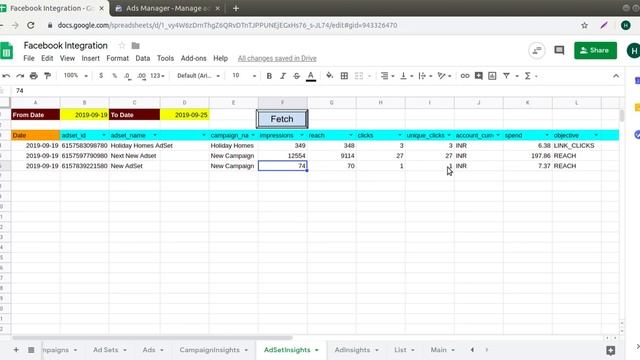Open text rotation options
The width and height of the screenshot is (640, 360).
[444, 76]
